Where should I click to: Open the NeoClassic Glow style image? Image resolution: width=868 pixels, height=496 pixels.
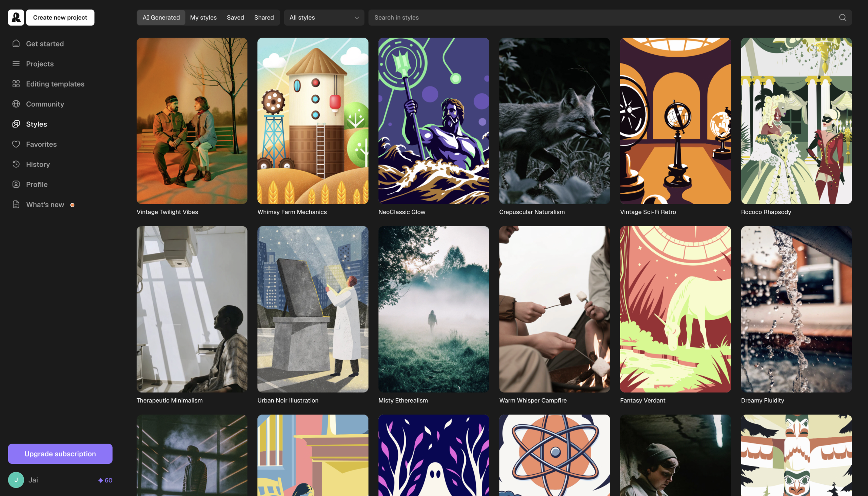pyautogui.click(x=434, y=121)
